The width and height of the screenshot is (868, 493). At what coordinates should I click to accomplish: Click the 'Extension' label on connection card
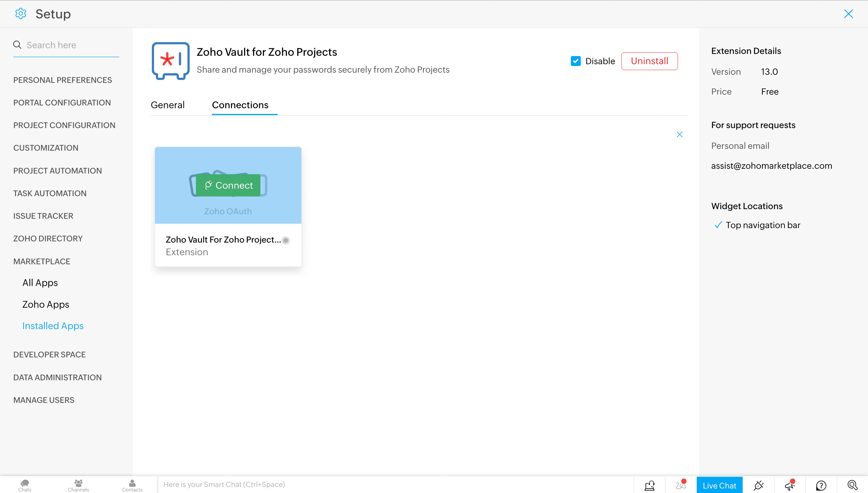tap(187, 252)
